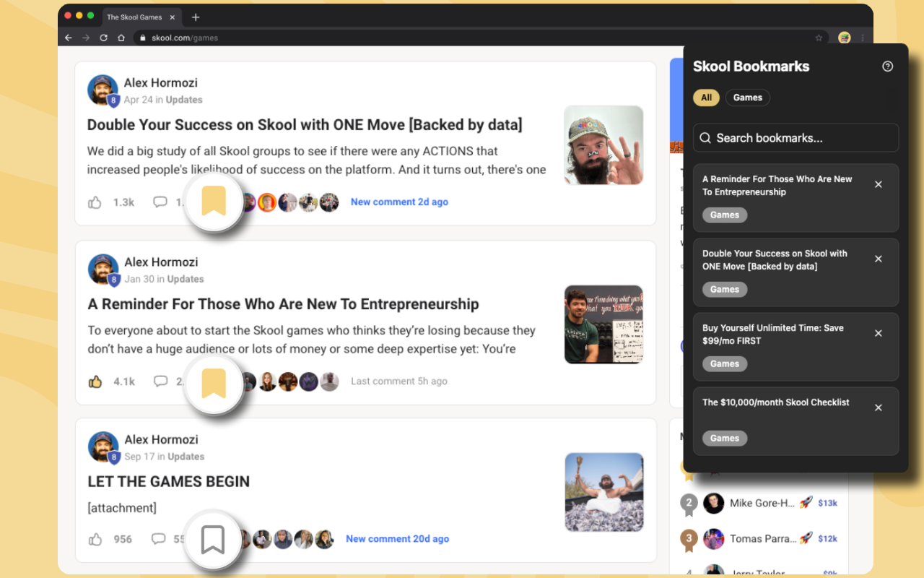The width and height of the screenshot is (924, 578).
Task: Click Tomas Parra leaderboard avatar
Action: (x=714, y=539)
